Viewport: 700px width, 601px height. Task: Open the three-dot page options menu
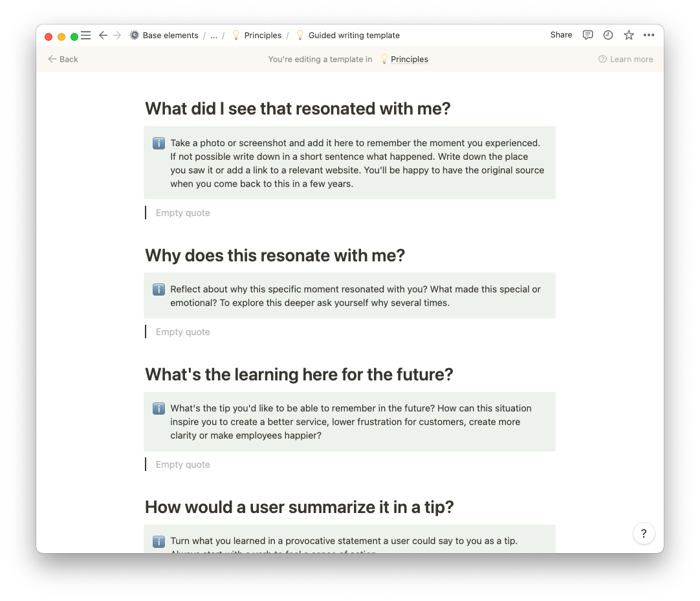(x=649, y=36)
